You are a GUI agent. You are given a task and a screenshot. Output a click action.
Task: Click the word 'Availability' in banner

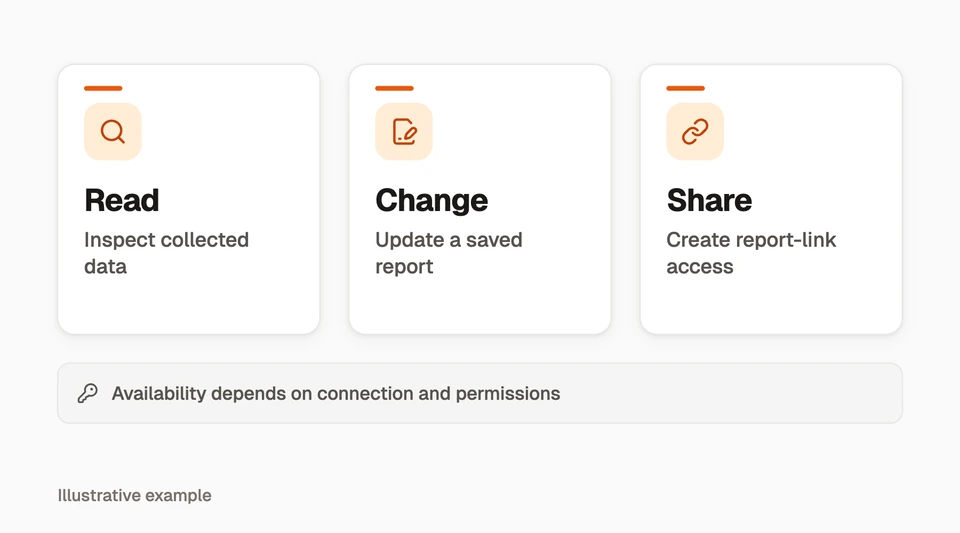(159, 393)
